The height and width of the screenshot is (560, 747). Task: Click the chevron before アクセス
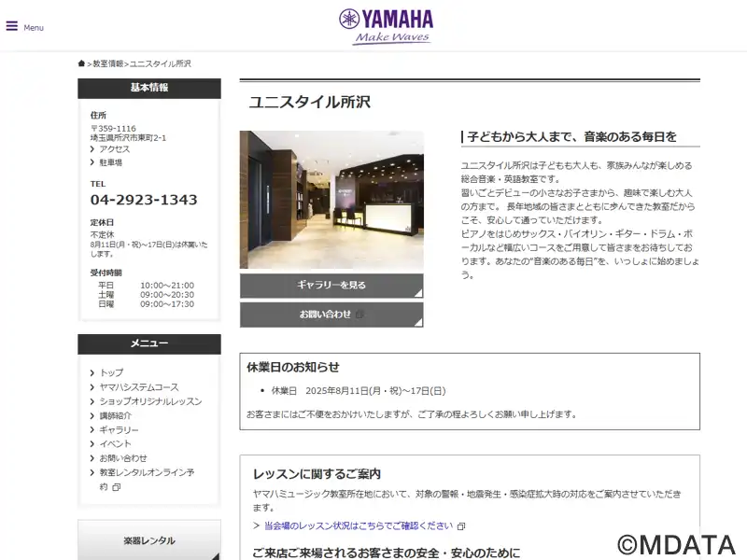pos(92,149)
